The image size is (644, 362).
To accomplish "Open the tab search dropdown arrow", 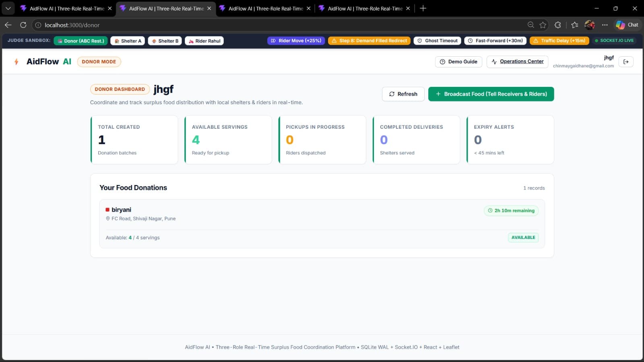I will [8, 8].
